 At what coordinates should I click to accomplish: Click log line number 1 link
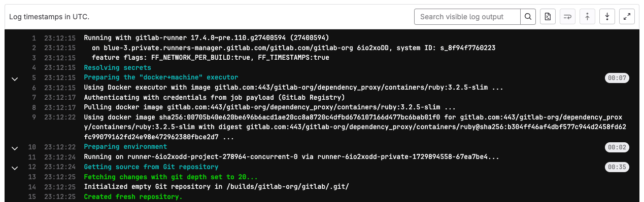[x=34, y=38]
